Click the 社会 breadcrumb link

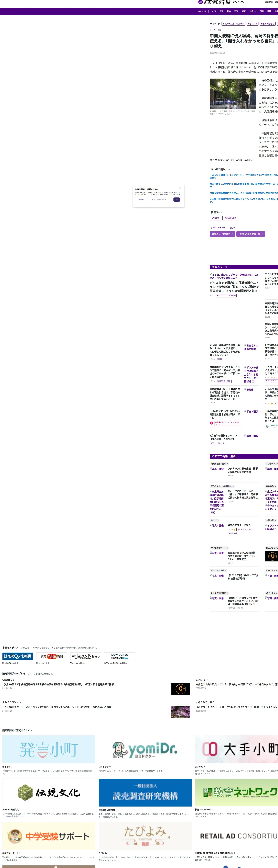pyautogui.click(x=220, y=30)
